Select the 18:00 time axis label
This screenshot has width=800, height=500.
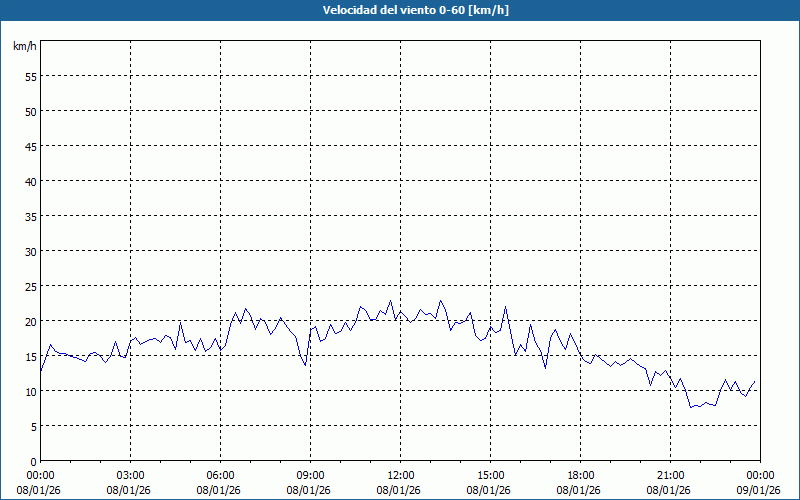580,475
